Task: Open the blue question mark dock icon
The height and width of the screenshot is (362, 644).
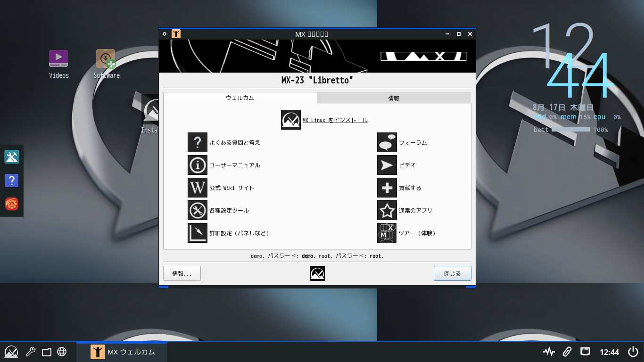Action: [x=12, y=181]
